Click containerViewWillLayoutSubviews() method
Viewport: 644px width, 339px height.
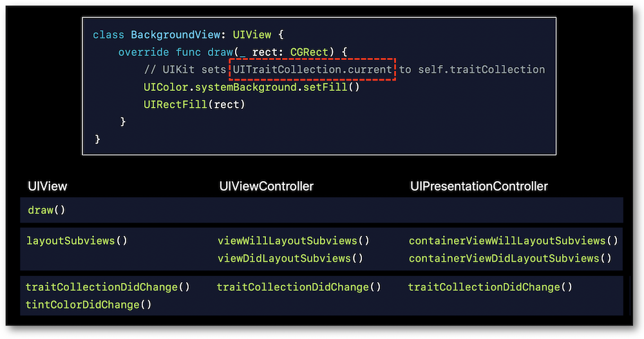(513, 240)
